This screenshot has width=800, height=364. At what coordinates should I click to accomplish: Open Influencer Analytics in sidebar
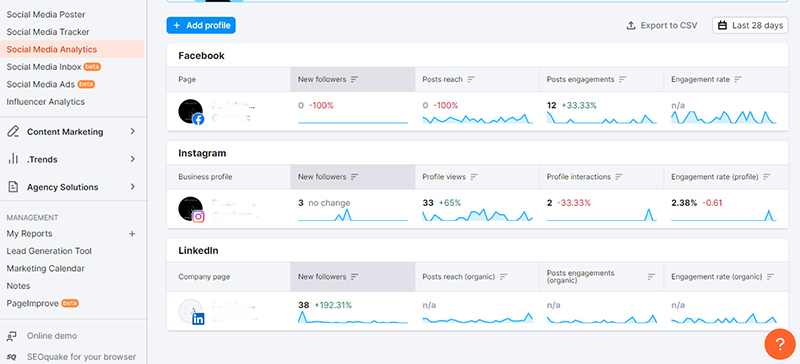click(x=45, y=102)
